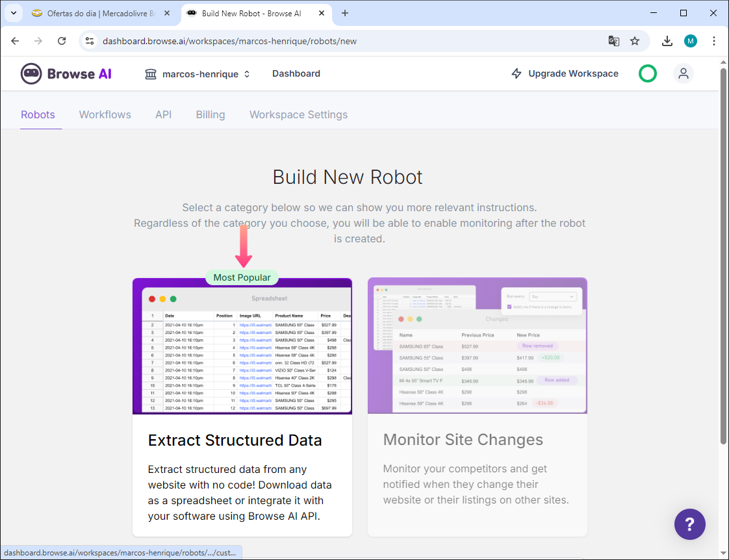729x560 pixels.
Task: Open the Chrome tab search dropdown arrow
Action: click(x=13, y=13)
